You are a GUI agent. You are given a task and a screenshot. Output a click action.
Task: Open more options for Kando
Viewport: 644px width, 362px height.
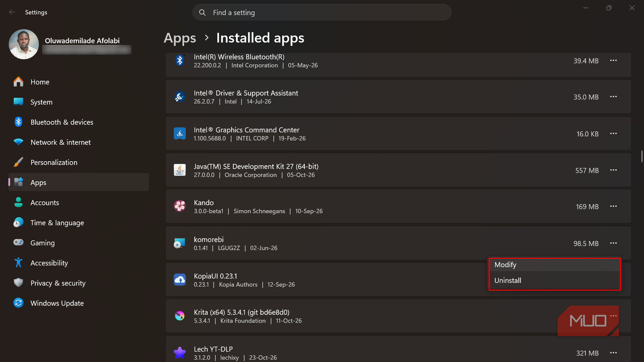coord(614,206)
